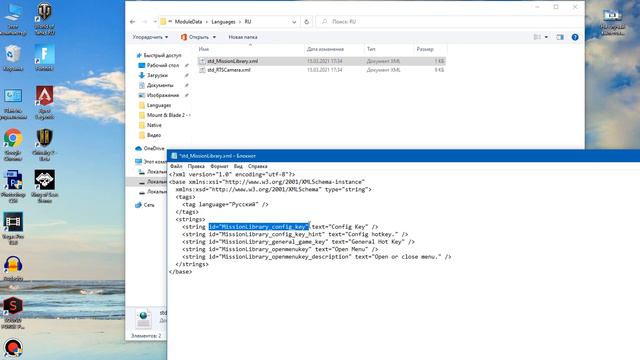Open Native folder in navigation pane
This screenshot has width=640, height=360.
click(x=154, y=125)
